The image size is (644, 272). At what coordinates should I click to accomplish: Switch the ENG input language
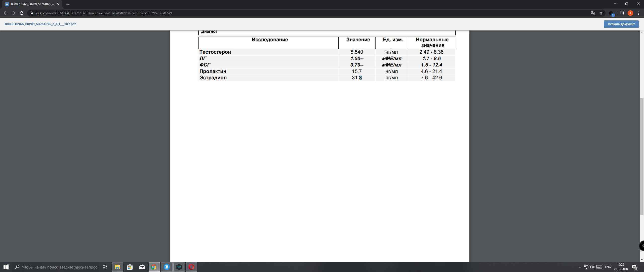point(608,267)
